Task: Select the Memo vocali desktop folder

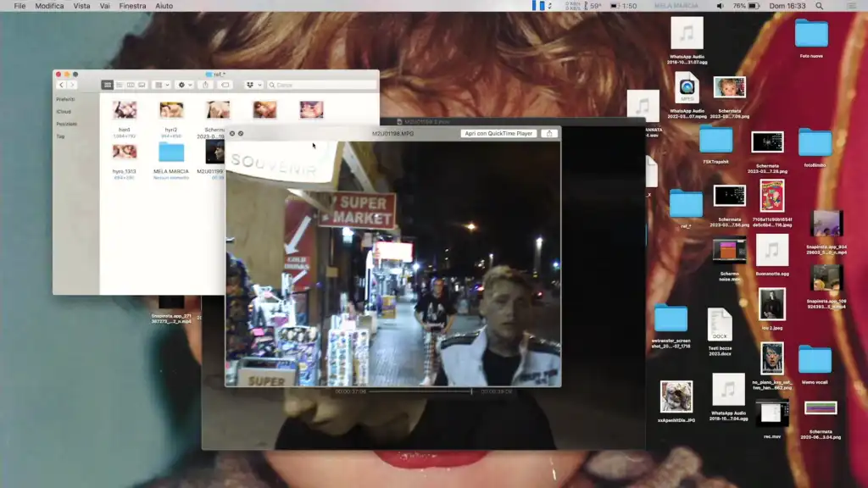Action: coord(815,359)
